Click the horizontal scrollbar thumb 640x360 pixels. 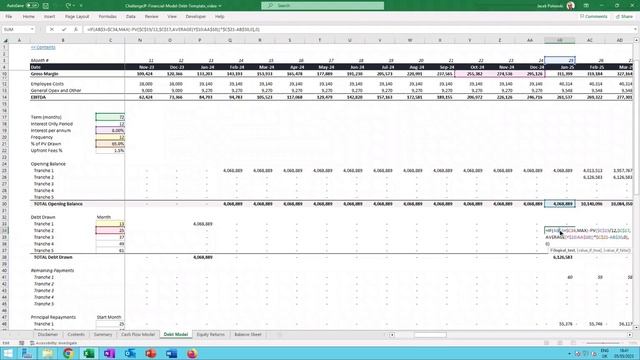(x=430, y=335)
